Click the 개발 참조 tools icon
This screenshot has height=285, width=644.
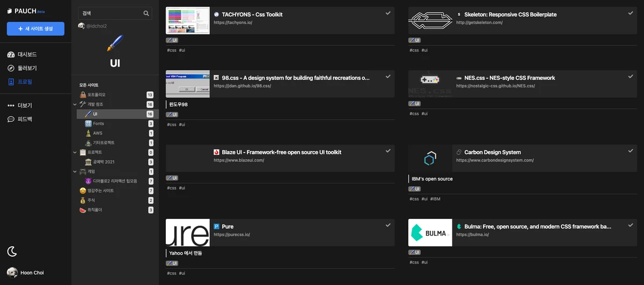(82, 104)
